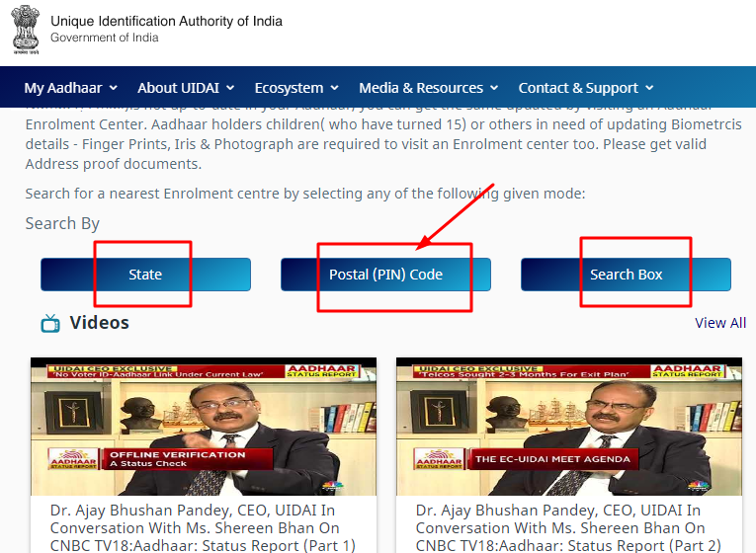Open the About UIDAI menu
The image size is (756, 553).
coord(179,88)
